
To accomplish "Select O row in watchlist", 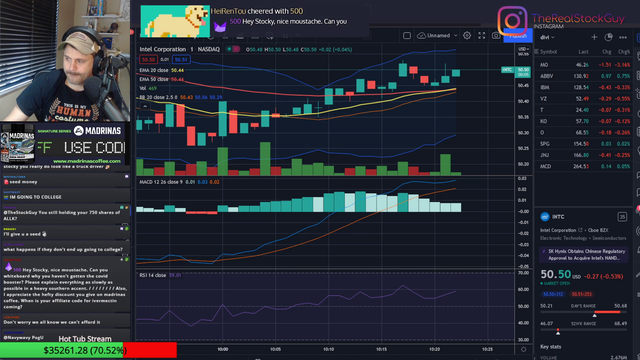I will [x=585, y=133].
